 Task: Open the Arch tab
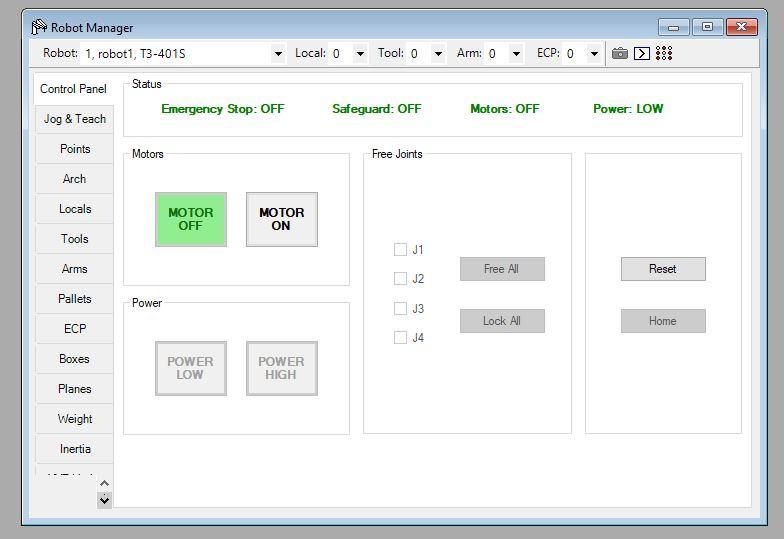coord(74,179)
